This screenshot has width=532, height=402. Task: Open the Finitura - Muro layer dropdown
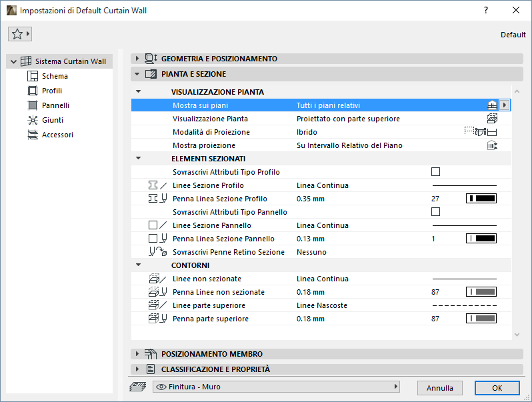[275, 387]
